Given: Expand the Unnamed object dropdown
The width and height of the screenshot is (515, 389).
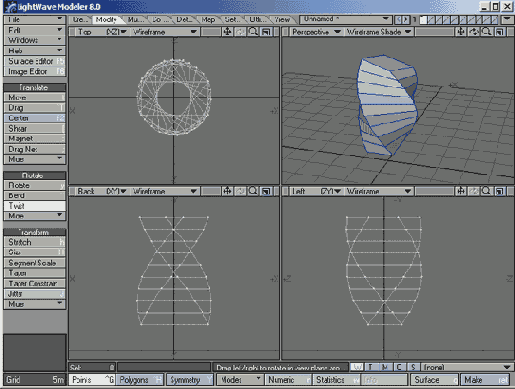Looking at the screenshot, I should coord(345,20).
